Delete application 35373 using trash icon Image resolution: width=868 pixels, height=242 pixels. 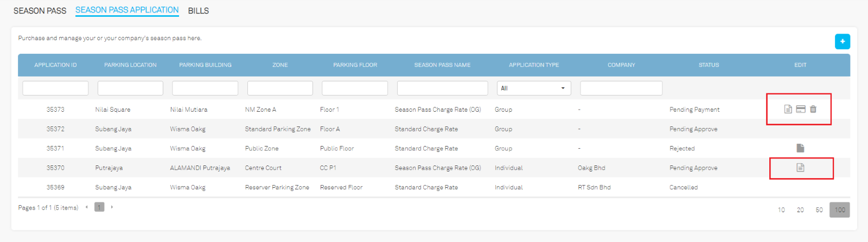[x=813, y=109]
